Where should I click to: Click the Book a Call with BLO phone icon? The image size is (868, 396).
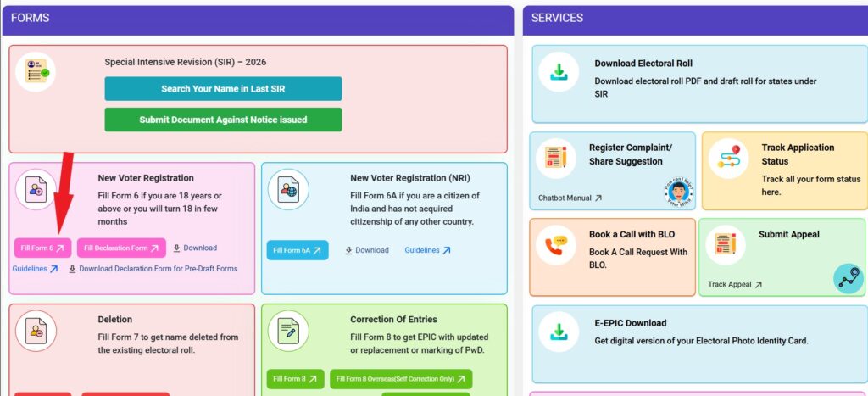556,245
